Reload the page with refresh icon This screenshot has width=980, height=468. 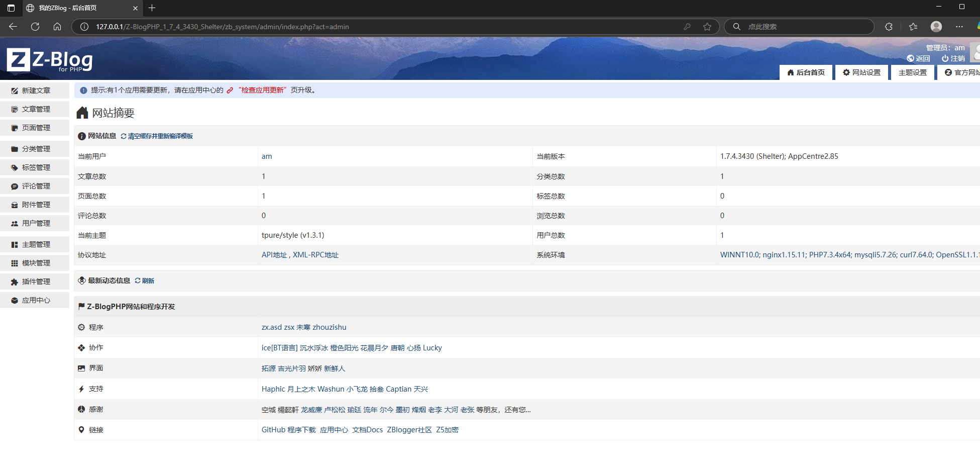tap(35, 27)
